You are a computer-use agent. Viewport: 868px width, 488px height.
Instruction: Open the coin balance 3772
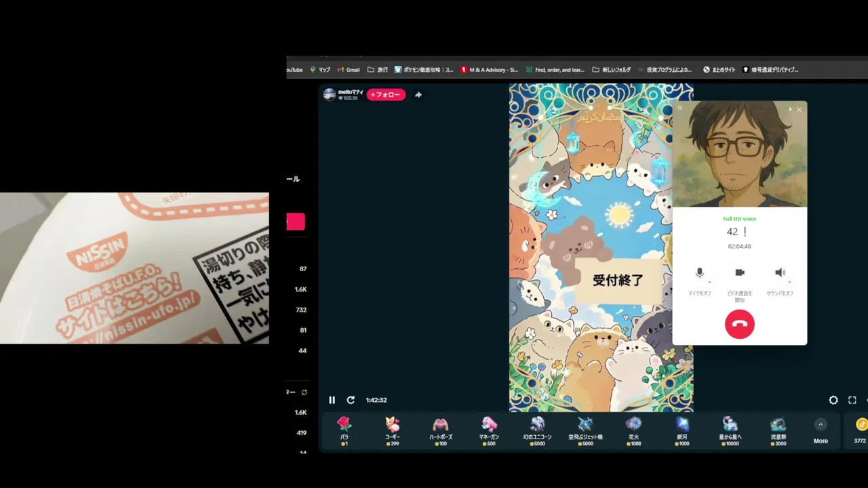[860, 431]
